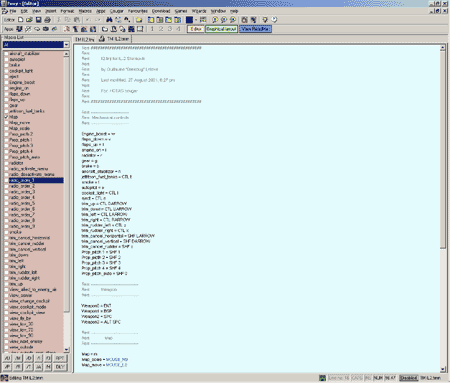Viewport: 450px width, 383px height.
Task: Open the Cougar menu
Action: pyautogui.click(x=117, y=11)
